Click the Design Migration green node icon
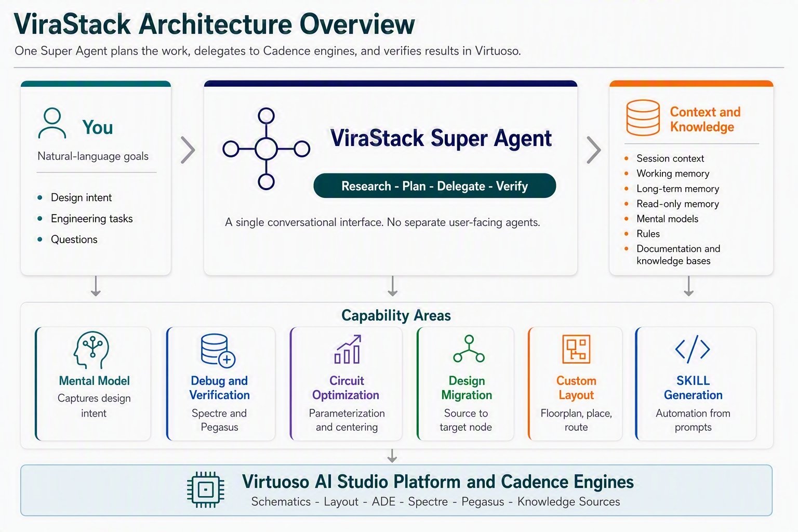The image size is (798, 532). click(469, 349)
